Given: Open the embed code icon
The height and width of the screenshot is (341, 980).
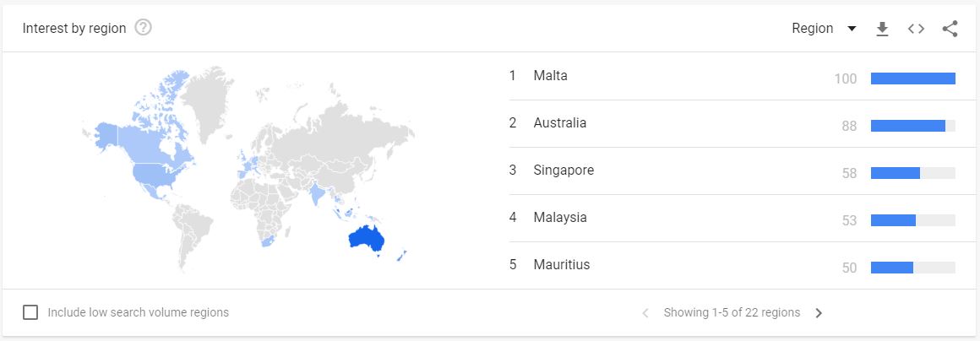Looking at the screenshot, I should click(x=916, y=29).
